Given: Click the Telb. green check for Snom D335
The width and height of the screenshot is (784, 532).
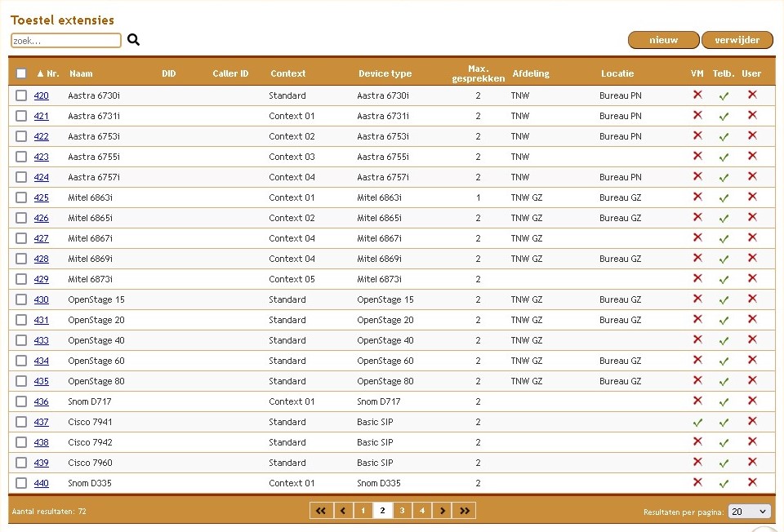Looking at the screenshot, I should pos(724,484).
